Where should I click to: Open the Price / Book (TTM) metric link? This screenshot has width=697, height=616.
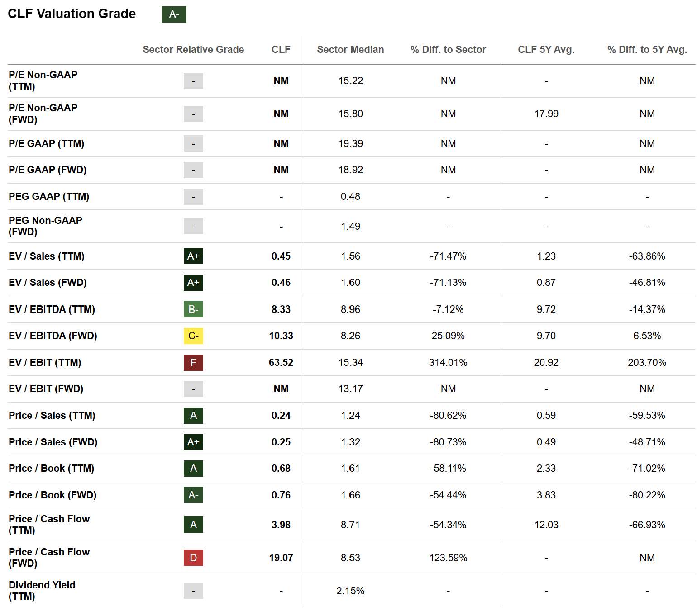point(52,469)
